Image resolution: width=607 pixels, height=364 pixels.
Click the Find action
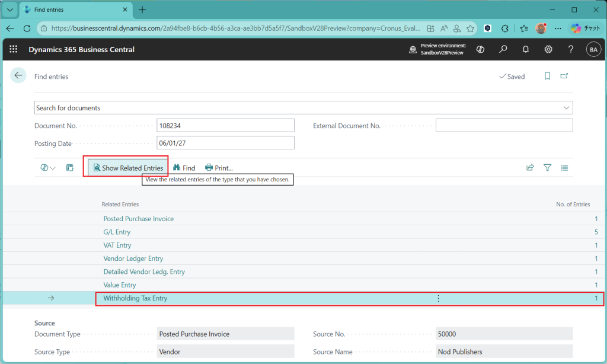click(184, 168)
